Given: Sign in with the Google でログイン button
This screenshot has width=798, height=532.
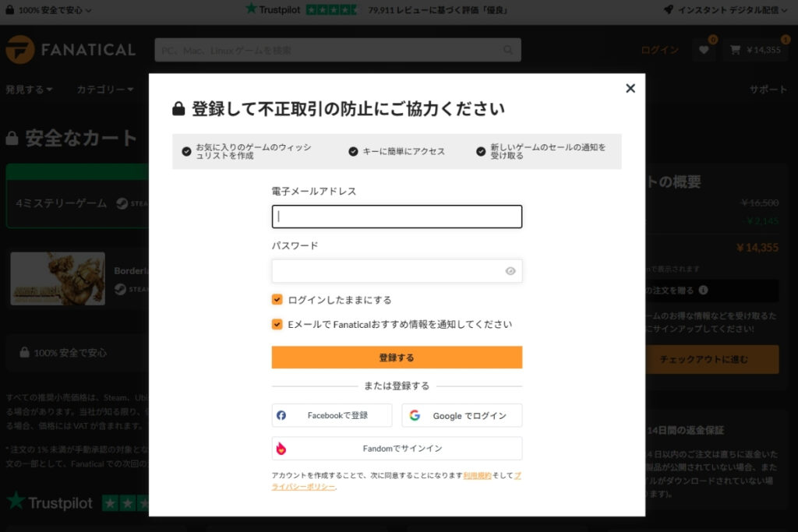Looking at the screenshot, I should click(x=461, y=415).
